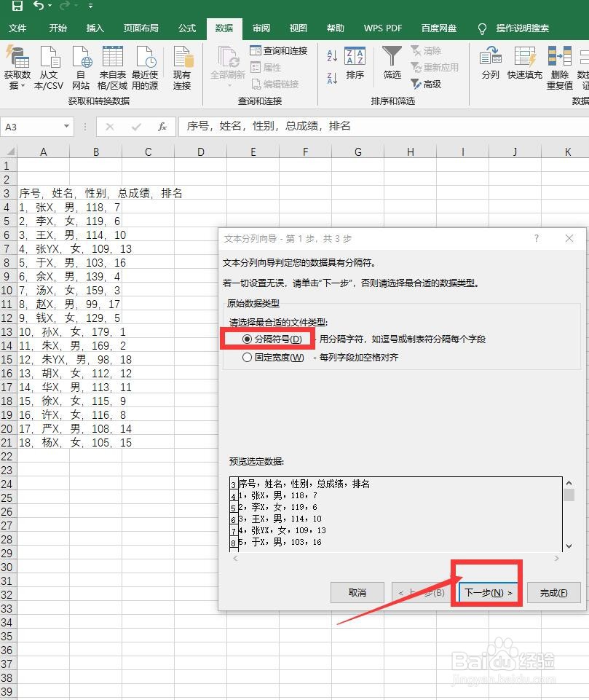Click the lightbulb Tell Me search icon

[x=482, y=29]
